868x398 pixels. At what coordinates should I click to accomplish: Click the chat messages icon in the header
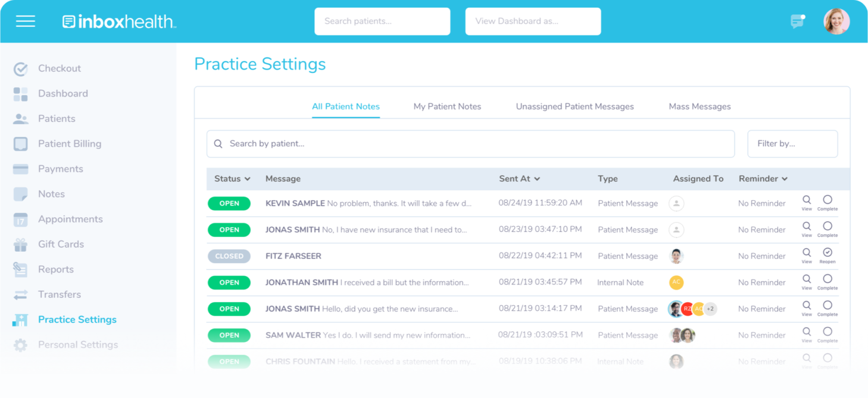(797, 21)
